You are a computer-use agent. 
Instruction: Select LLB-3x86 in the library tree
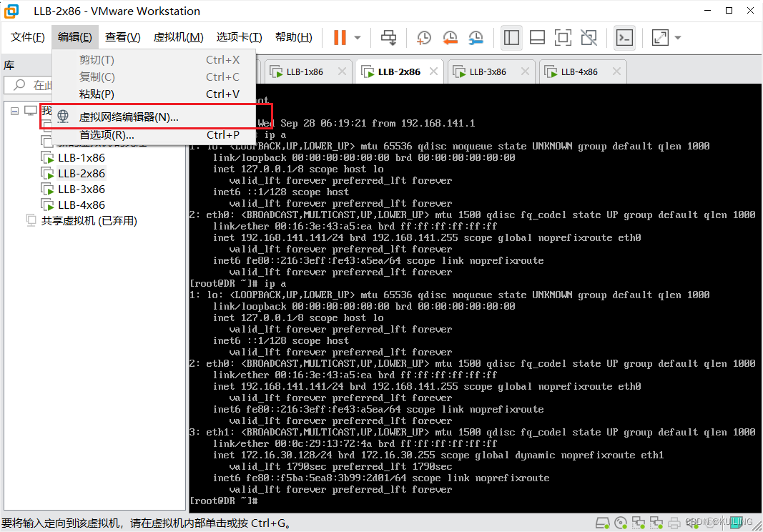pos(82,189)
